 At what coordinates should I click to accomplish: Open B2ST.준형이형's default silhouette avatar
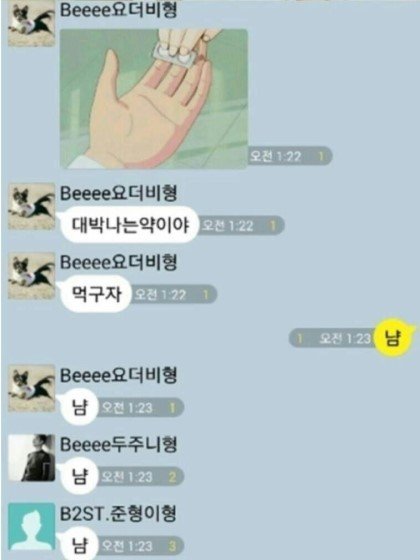(x=32, y=527)
